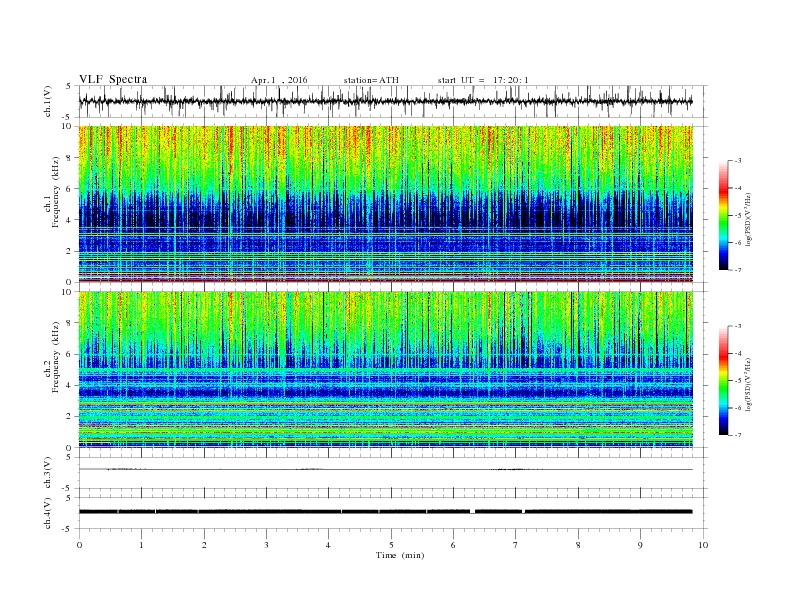Click the "10" label ending the time axis
The width and height of the screenshot is (792, 612).
click(x=703, y=545)
